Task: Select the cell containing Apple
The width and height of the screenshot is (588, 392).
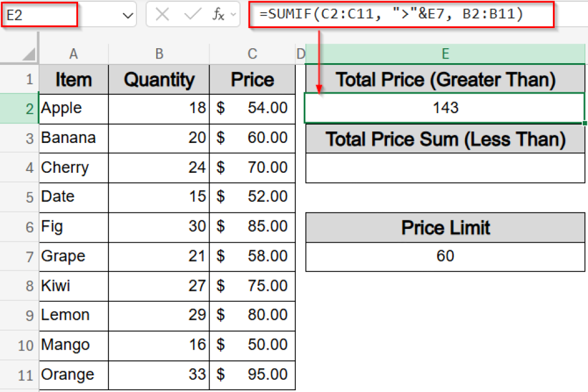Action: click(73, 108)
